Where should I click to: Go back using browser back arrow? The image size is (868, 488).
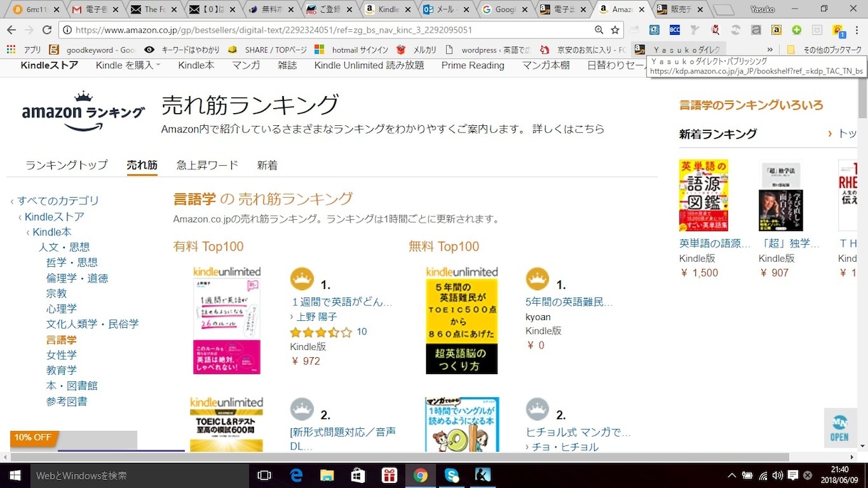[11, 30]
